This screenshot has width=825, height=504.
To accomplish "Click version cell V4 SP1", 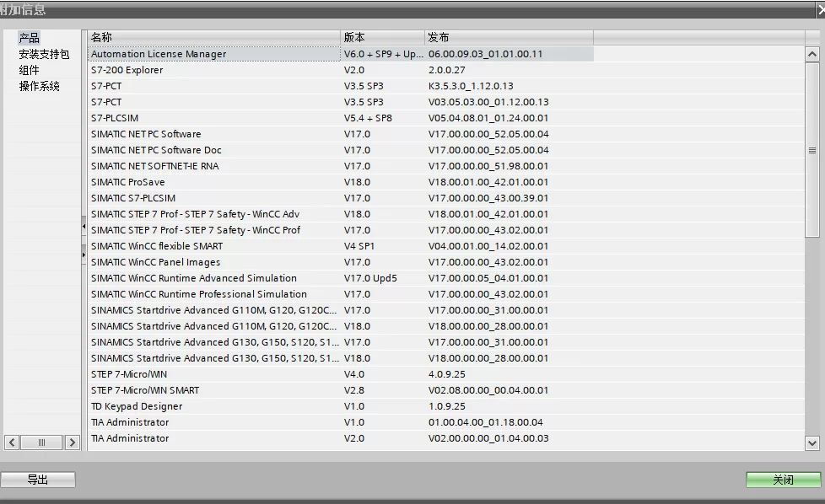I will tap(359, 246).
